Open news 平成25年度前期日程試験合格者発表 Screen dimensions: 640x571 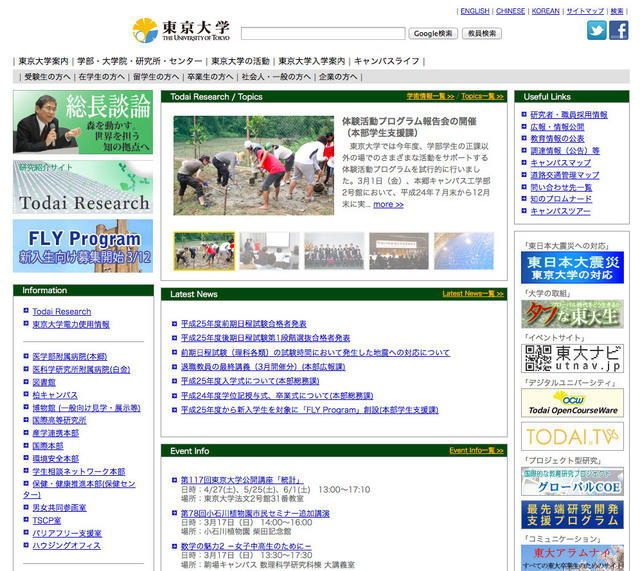(x=244, y=324)
